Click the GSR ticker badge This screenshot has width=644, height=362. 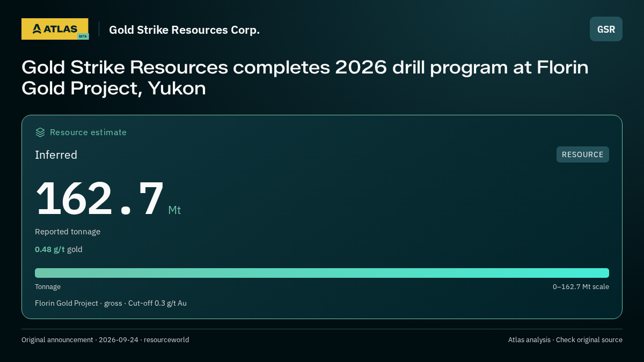(606, 29)
